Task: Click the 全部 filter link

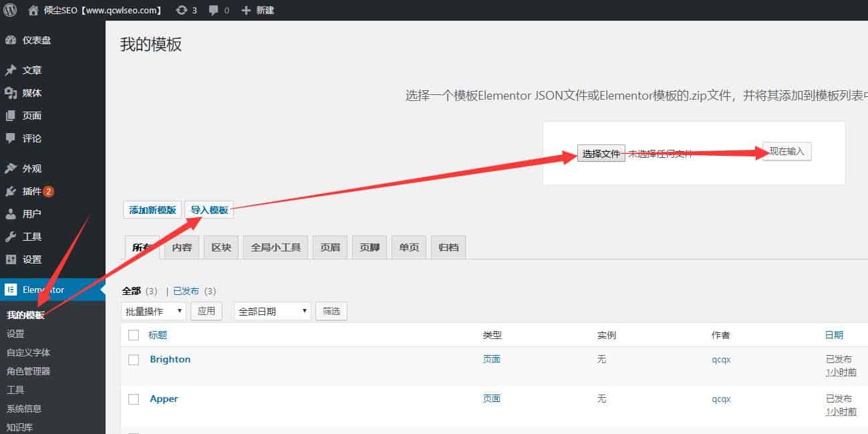Action: pyautogui.click(x=131, y=291)
